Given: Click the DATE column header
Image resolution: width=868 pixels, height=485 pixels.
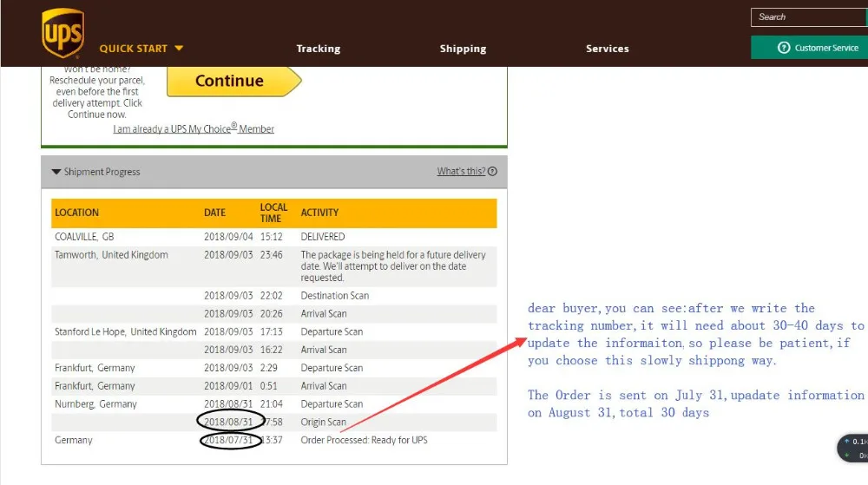Looking at the screenshot, I should [214, 213].
